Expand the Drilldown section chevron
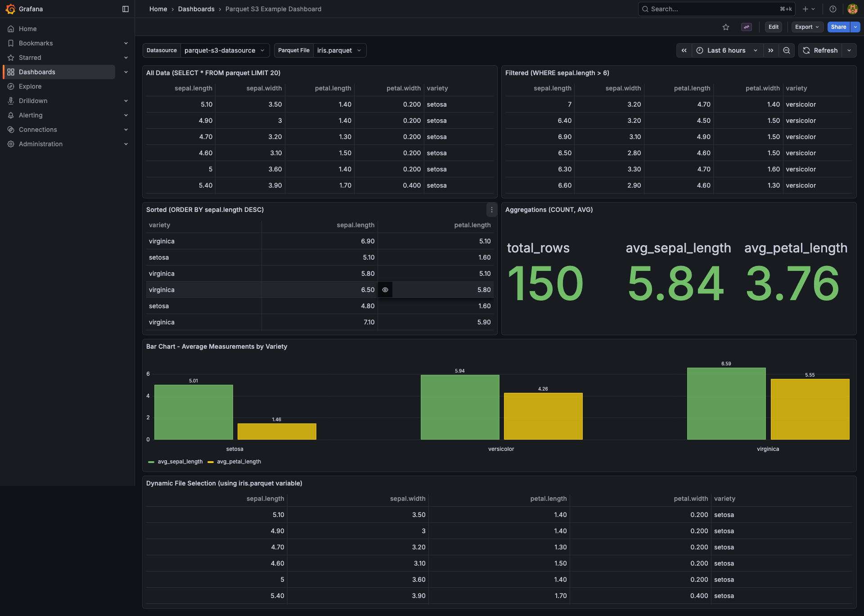The image size is (864, 616). tap(126, 101)
